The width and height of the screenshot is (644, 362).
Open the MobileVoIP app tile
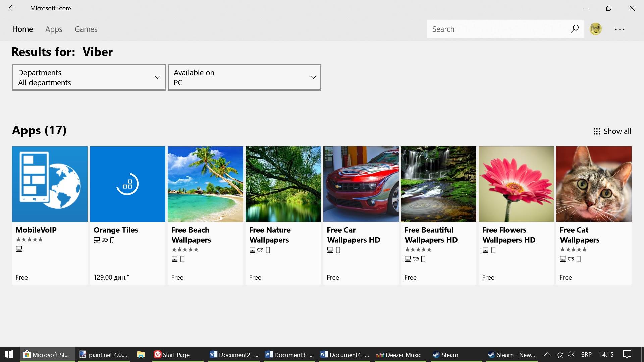click(x=50, y=184)
